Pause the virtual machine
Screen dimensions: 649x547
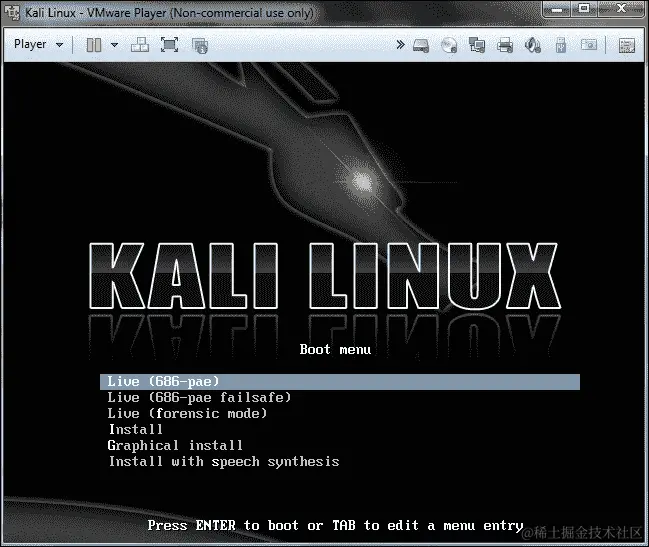[94, 45]
